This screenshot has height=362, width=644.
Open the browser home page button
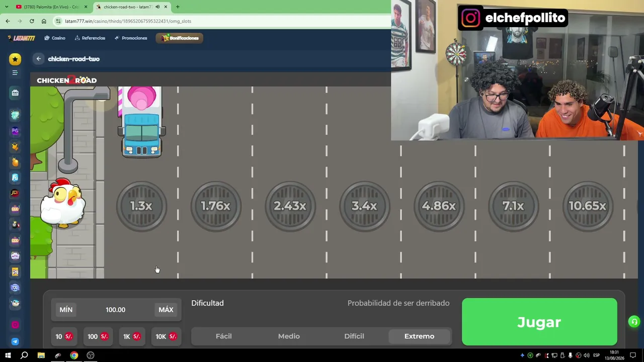click(x=44, y=21)
